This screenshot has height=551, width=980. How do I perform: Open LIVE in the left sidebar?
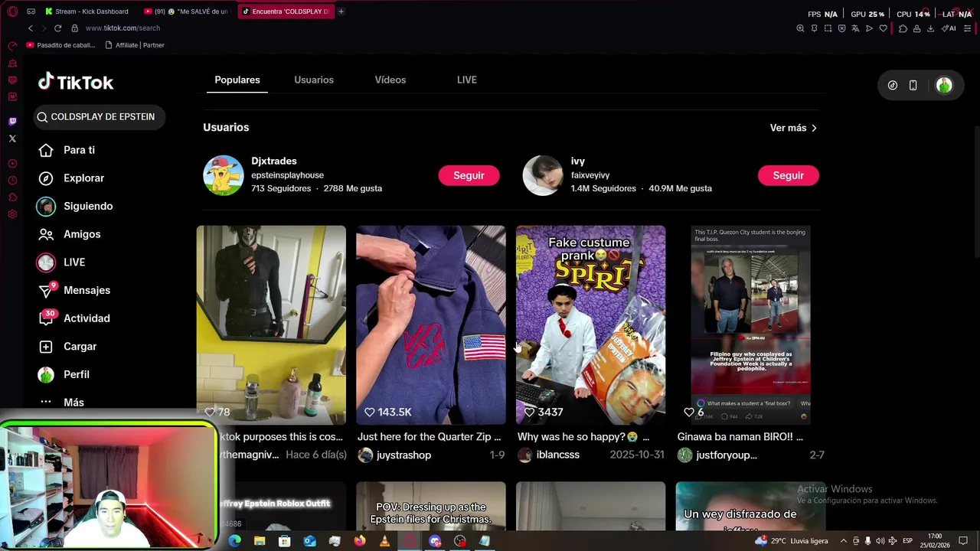61,262
